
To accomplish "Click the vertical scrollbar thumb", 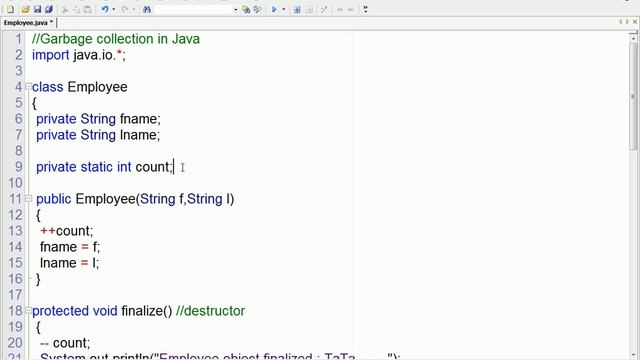I will [633, 96].
